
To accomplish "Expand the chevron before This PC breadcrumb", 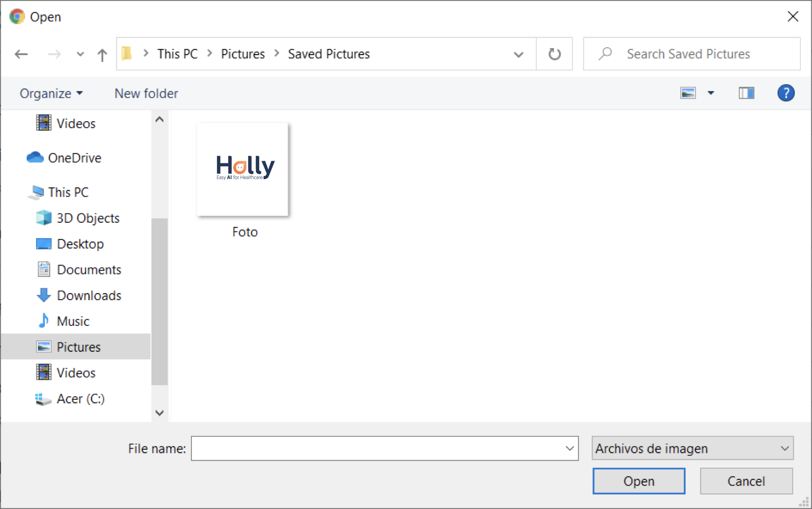I will point(146,53).
